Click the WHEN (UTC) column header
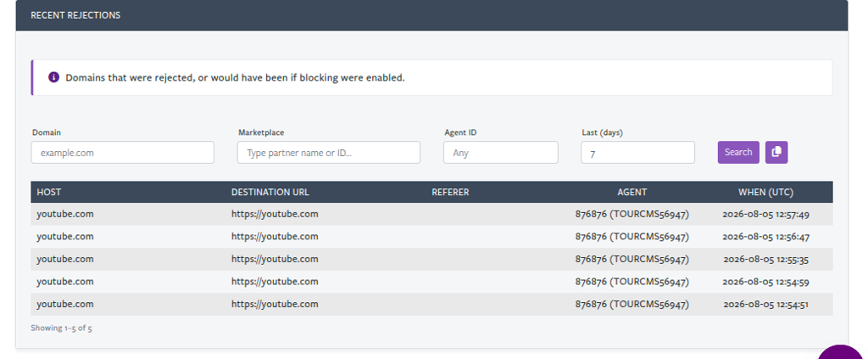Image resolution: width=868 pixels, height=359 pixels. coord(765,193)
